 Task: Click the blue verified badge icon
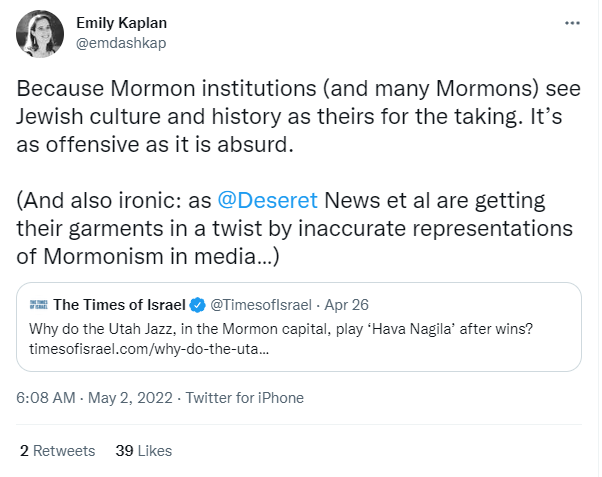coord(196,304)
